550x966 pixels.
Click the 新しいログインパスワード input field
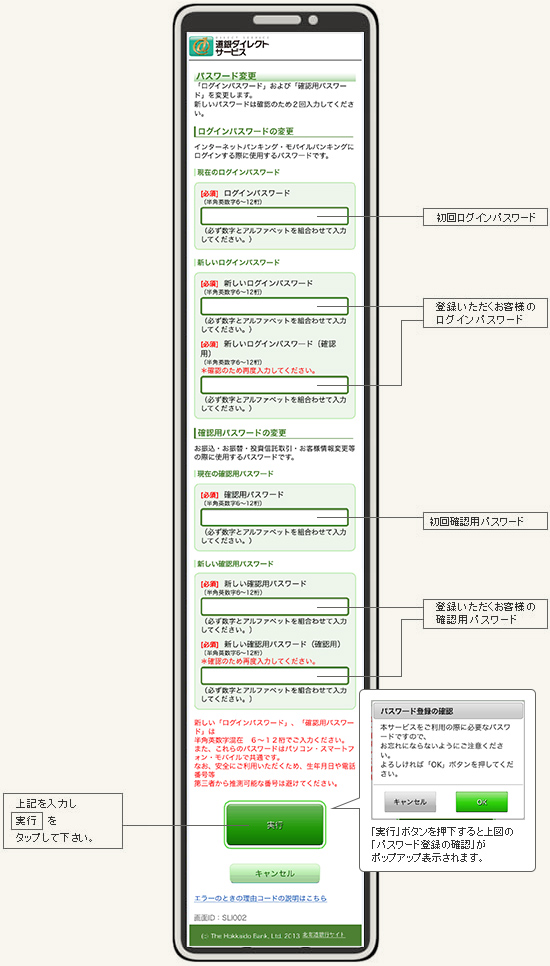[274, 306]
